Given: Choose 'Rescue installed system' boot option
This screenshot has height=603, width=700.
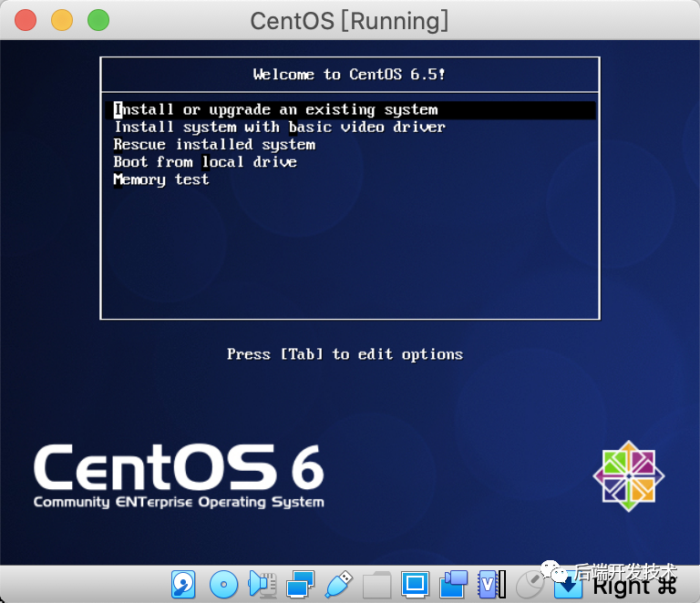Looking at the screenshot, I should click(214, 145).
